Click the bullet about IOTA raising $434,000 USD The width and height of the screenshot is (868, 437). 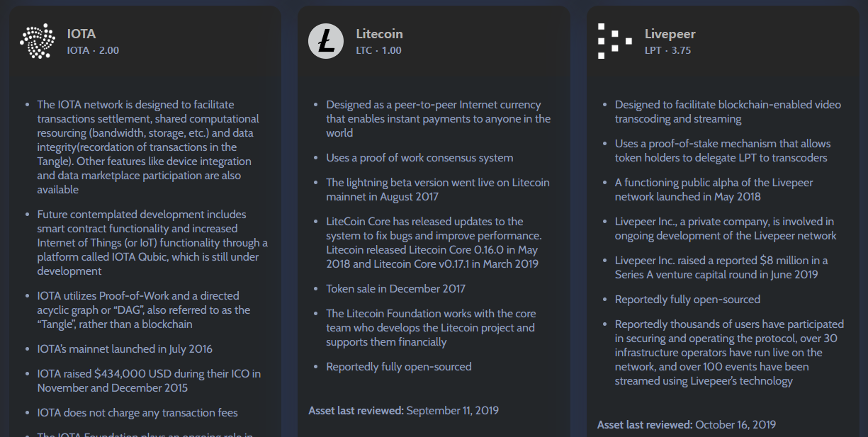(149, 381)
